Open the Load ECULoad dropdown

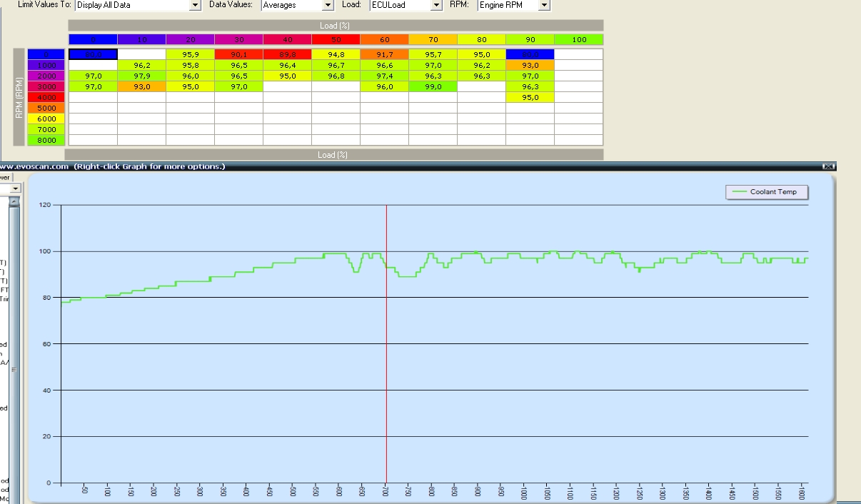(436, 5)
